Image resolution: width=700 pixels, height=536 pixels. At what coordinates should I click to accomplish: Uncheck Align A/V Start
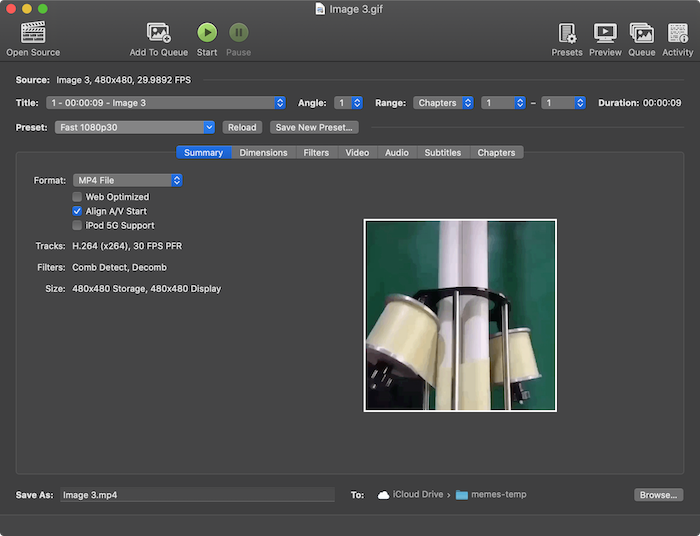[77, 211]
